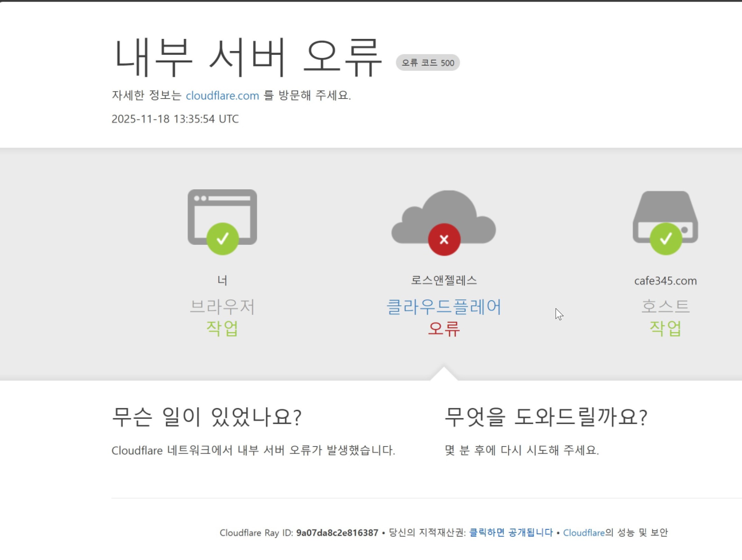Viewport: 742px width, 560px height.
Task: Click the 로스앤젤레스 location label
Action: coord(444,280)
